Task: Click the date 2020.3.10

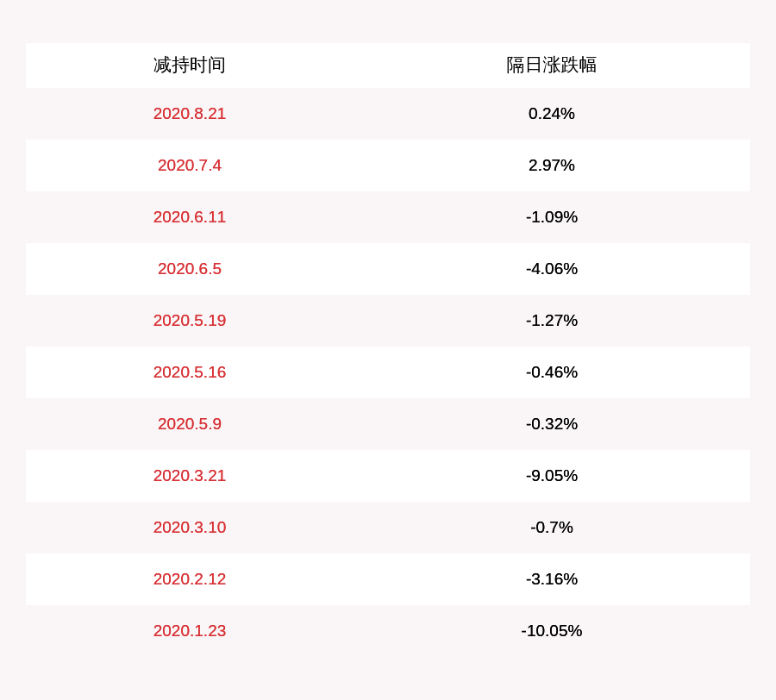Action: click(190, 528)
